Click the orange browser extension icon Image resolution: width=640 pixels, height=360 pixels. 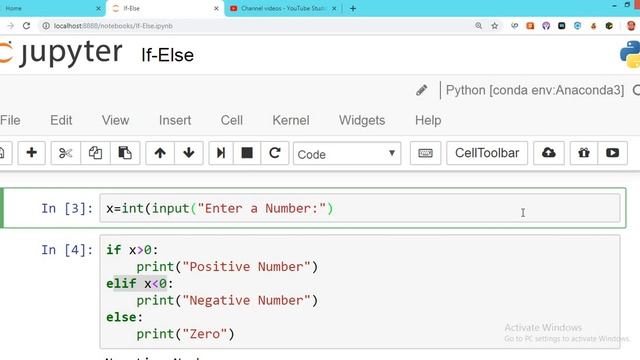(530, 26)
